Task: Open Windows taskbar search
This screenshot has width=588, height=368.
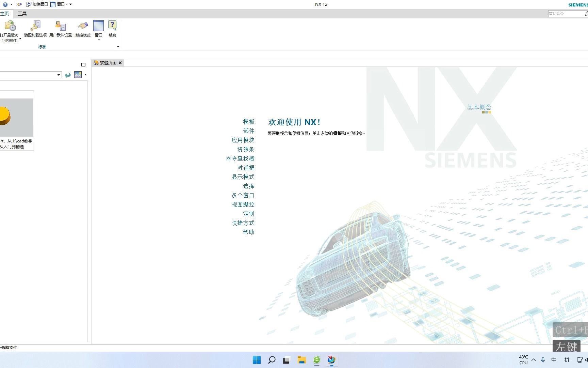Action: click(272, 360)
